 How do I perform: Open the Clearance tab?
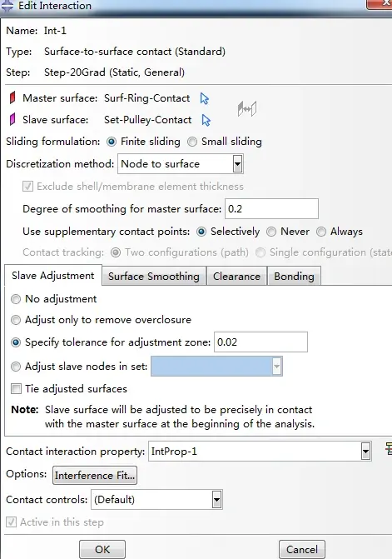pyautogui.click(x=236, y=277)
